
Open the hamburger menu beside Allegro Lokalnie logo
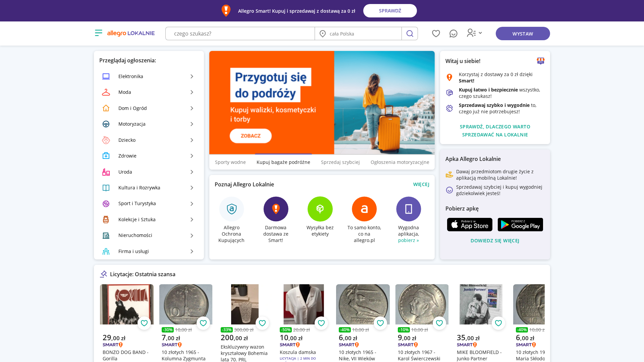click(98, 33)
